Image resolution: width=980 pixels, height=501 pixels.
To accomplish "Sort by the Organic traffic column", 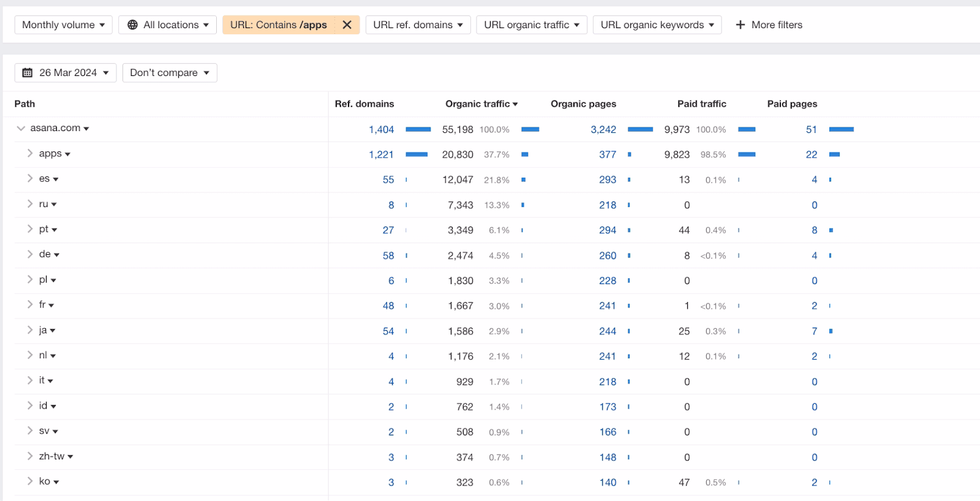I will coord(481,104).
